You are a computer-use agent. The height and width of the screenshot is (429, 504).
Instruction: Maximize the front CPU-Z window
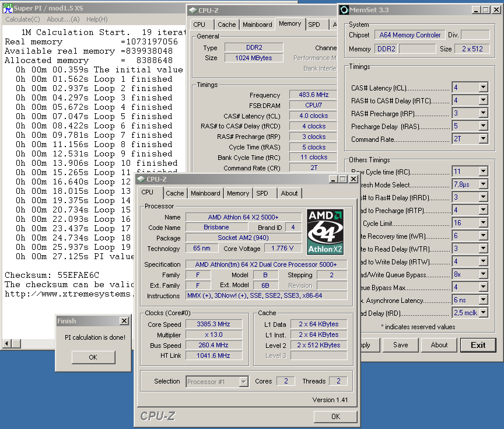343,179
